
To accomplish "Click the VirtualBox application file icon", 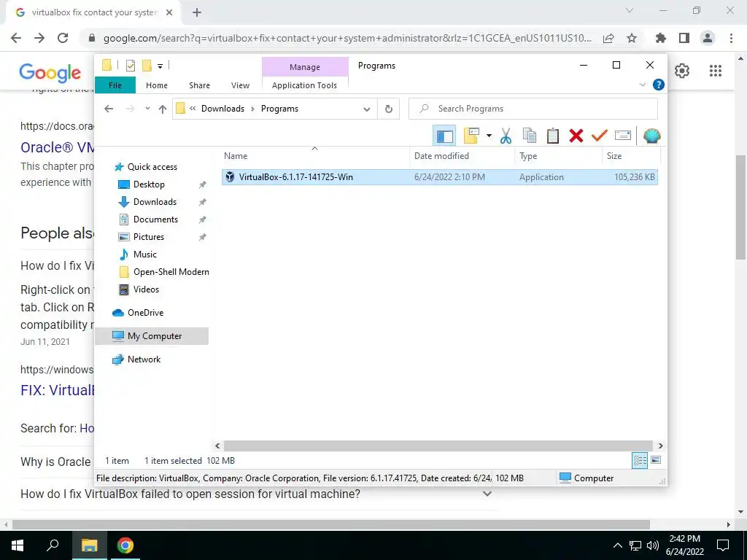I will coord(230,177).
